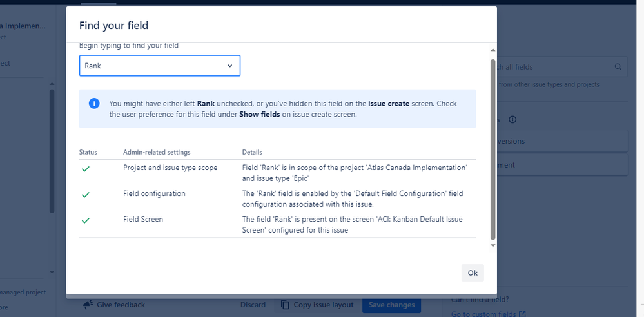Click the copy icon beside Copy issue layout
Screen dimensions: 644x317
click(285, 305)
